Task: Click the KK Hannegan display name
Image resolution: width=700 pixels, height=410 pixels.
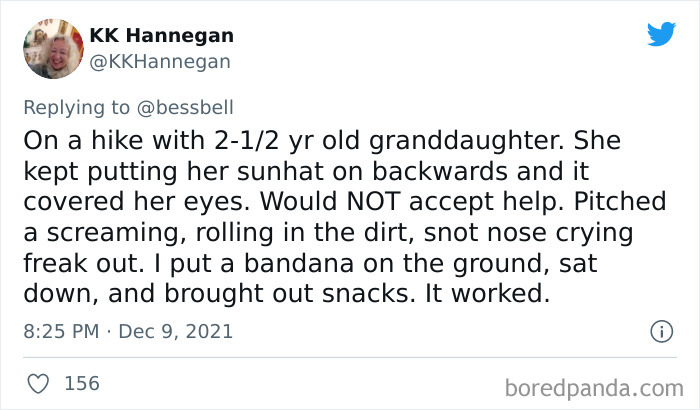Action: pos(162,35)
